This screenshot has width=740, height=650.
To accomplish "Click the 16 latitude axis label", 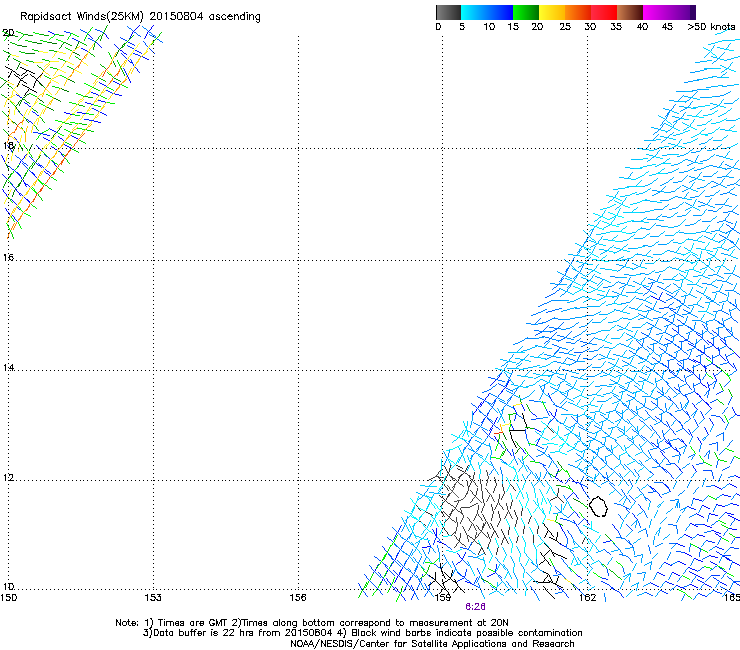I will (8, 257).
